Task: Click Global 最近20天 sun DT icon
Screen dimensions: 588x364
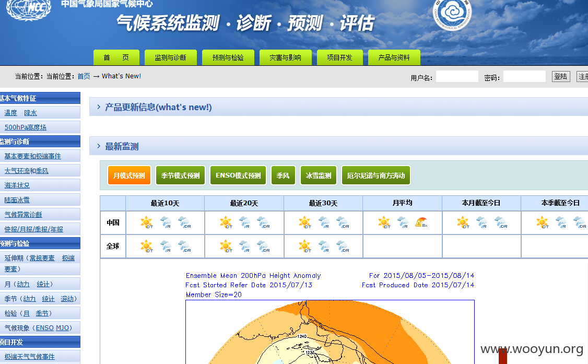Action: coord(226,246)
